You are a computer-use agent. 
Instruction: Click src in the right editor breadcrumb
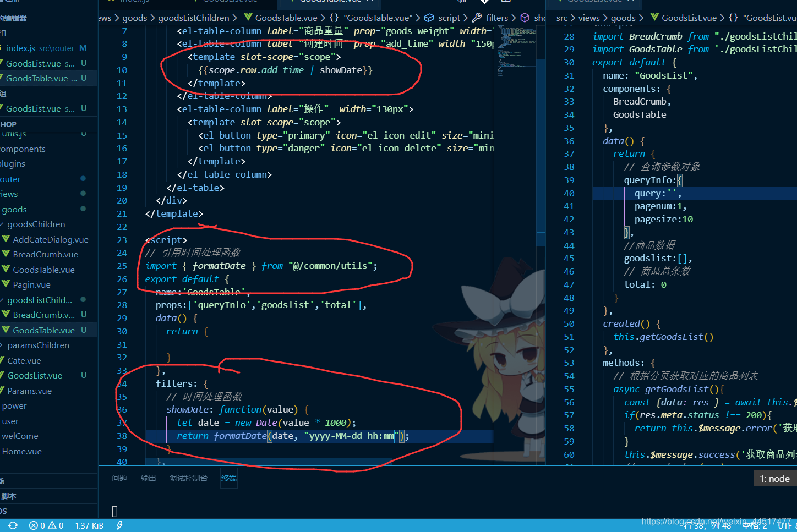(x=562, y=18)
